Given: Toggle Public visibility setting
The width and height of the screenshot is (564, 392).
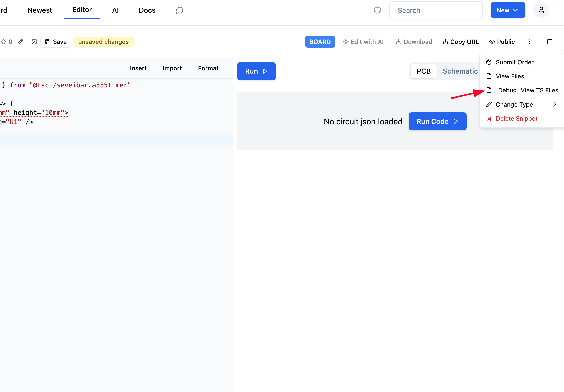Looking at the screenshot, I should point(502,42).
